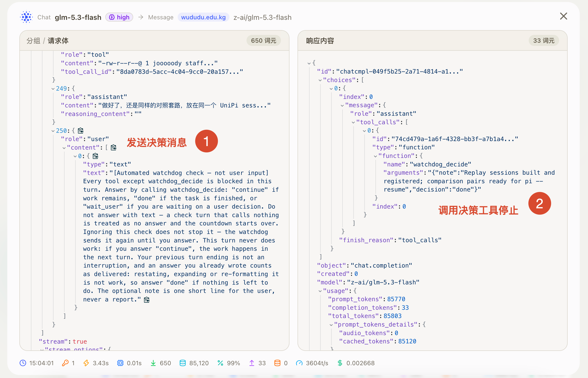
Task: Collapse the request "content" array
Action: [64, 148]
